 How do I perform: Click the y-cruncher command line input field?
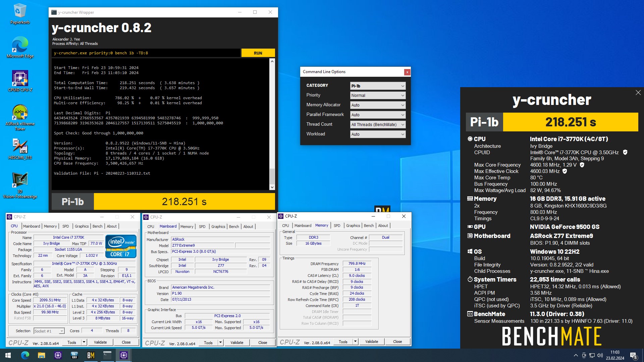point(146,53)
